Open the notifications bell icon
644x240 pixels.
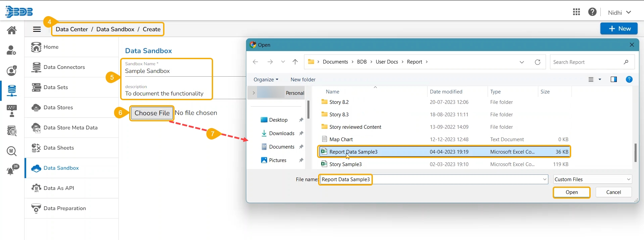11,171
